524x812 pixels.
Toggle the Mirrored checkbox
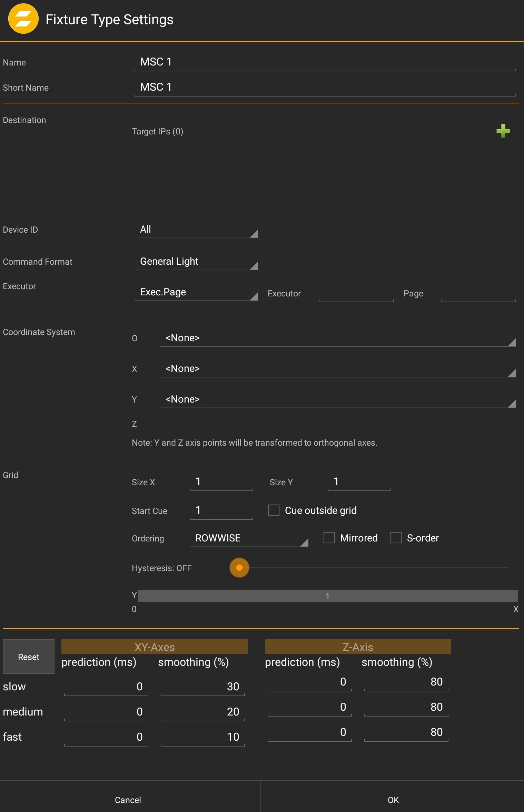[329, 538]
